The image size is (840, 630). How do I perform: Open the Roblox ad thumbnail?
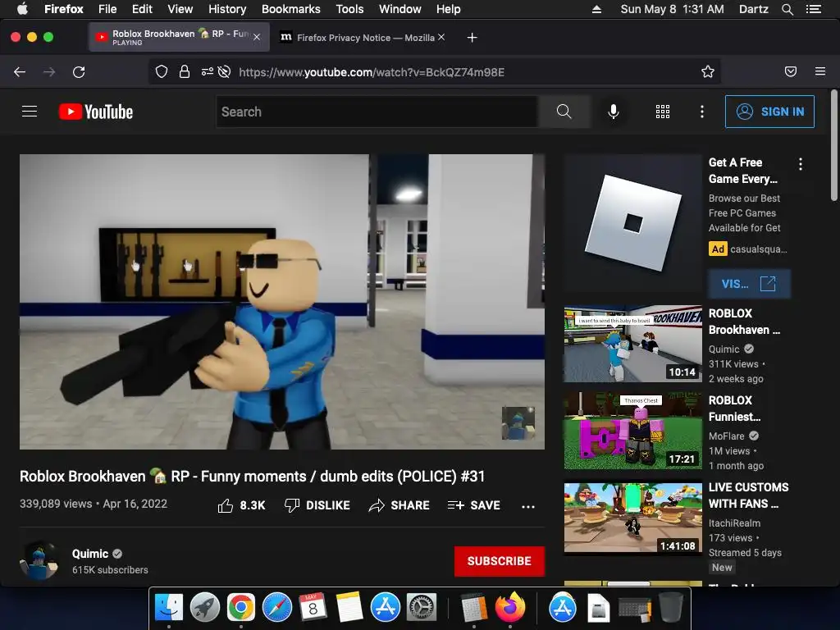632,223
